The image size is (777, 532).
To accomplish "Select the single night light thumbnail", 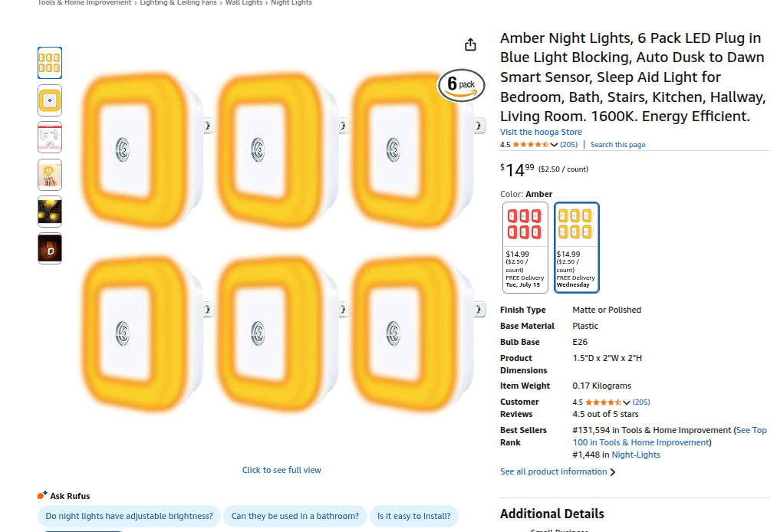I will point(50,100).
